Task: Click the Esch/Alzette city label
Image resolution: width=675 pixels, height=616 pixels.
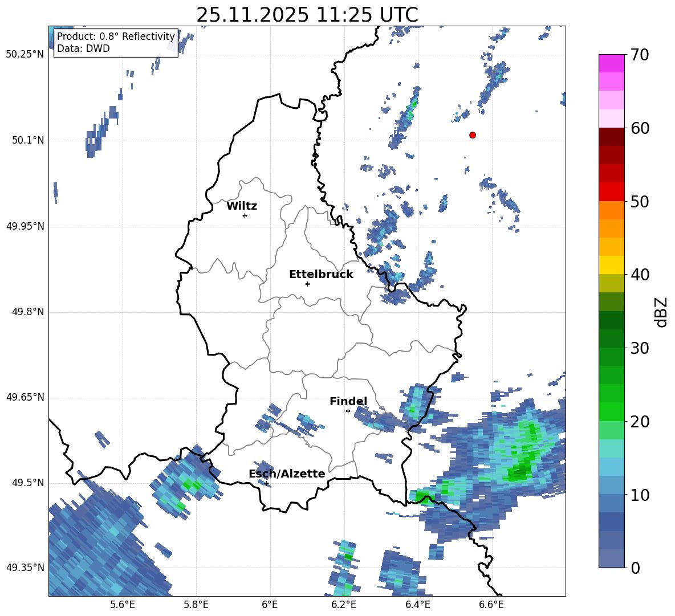Action: [x=287, y=474]
